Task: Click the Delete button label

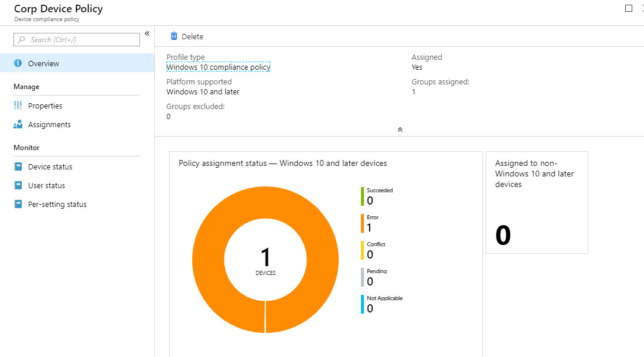Action: click(192, 36)
